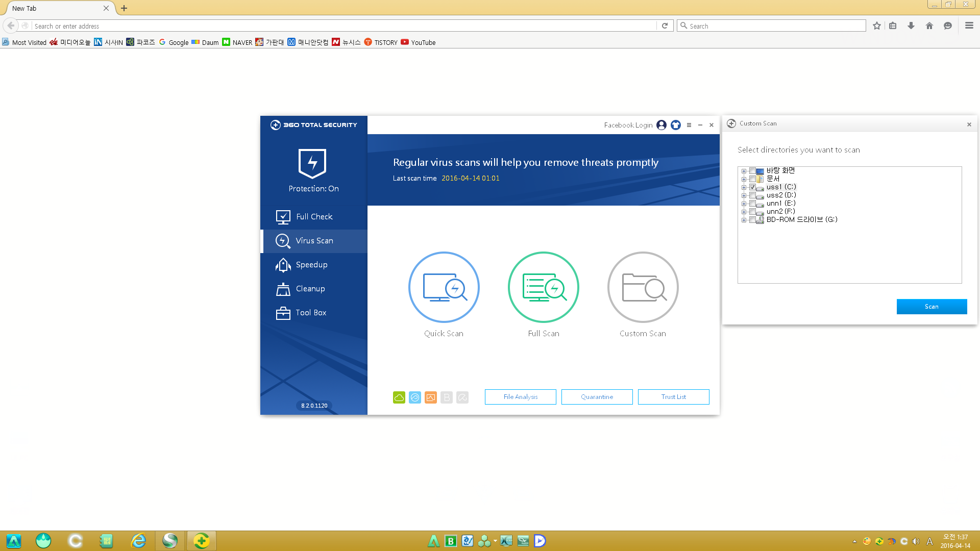Open the Cleanup section
Screen dimensions: 980x551
pyautogui.click(x=314, y=289)
